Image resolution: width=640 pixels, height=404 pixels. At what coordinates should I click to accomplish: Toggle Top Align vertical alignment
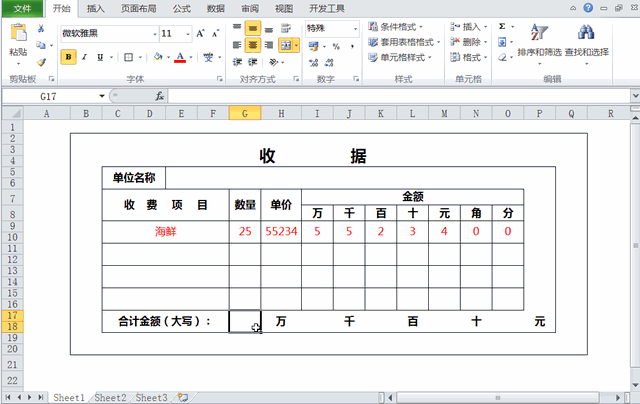pyautogui.click(x=237, y=28)
